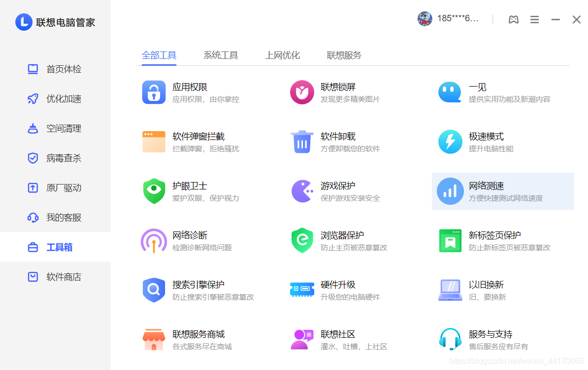Open 我的客服 in sidebar
This screenshot has width=588, height=370.
point(55,217)
